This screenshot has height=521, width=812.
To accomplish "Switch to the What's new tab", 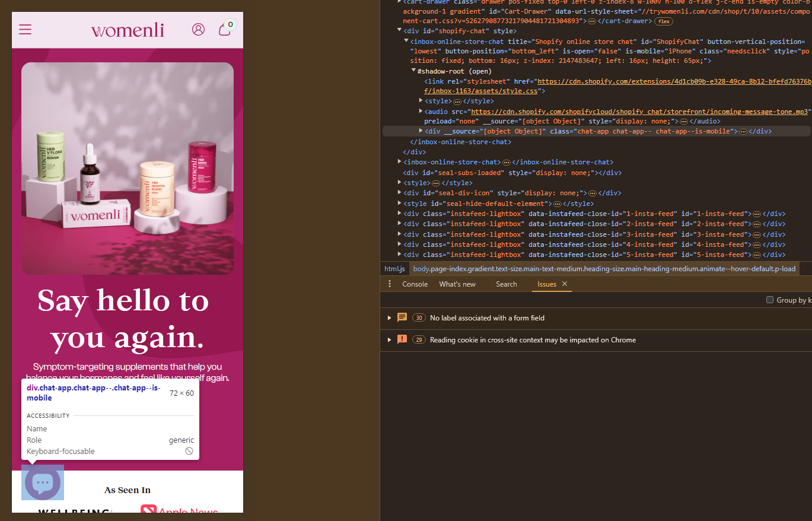I will click(457, 284).
